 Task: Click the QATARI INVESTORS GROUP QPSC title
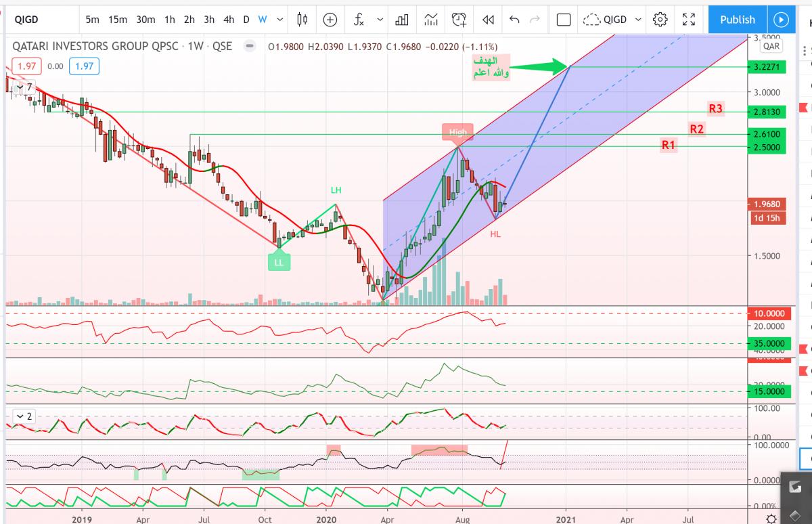[97, 47]
